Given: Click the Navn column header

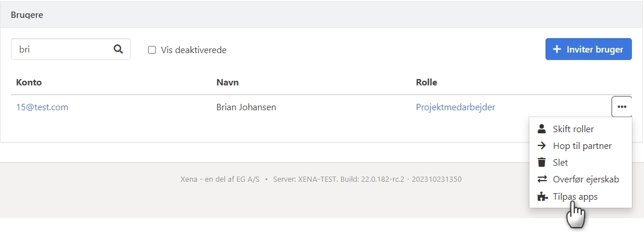Looking at the screenshot, I should point(228,82).
